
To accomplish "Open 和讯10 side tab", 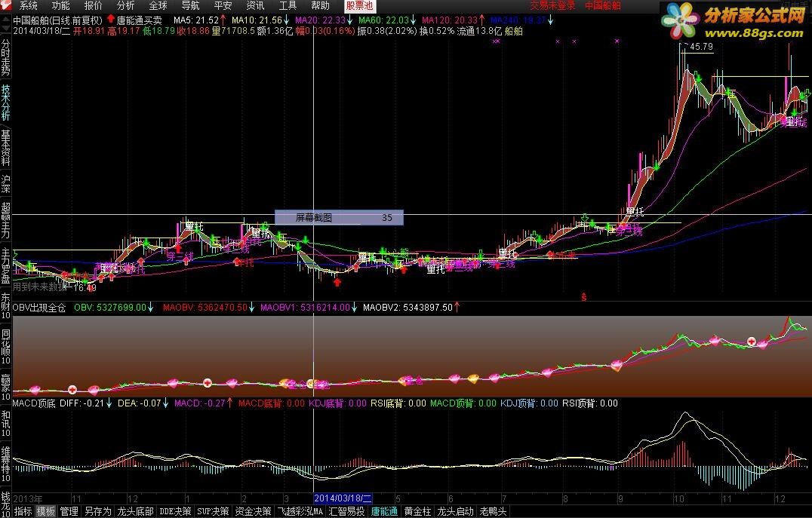I will coord(6,424).
